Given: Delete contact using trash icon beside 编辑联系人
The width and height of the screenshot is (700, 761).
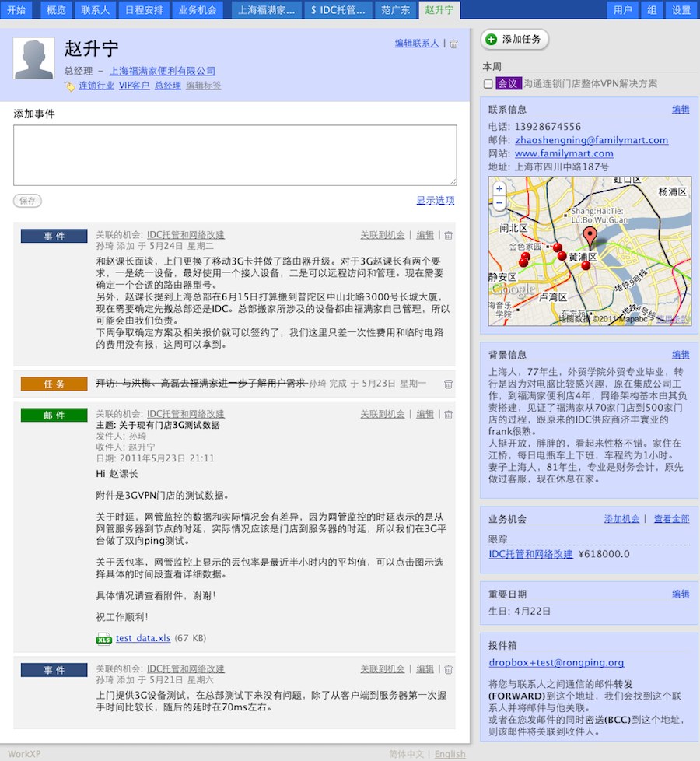Looking at the screenshot, I should [453, 44].
